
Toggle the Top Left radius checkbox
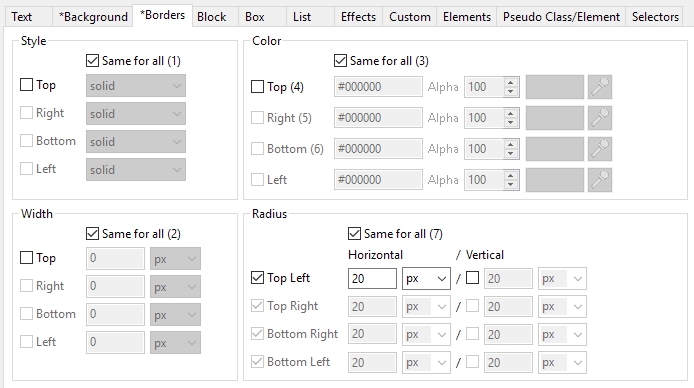coord(257,278)
